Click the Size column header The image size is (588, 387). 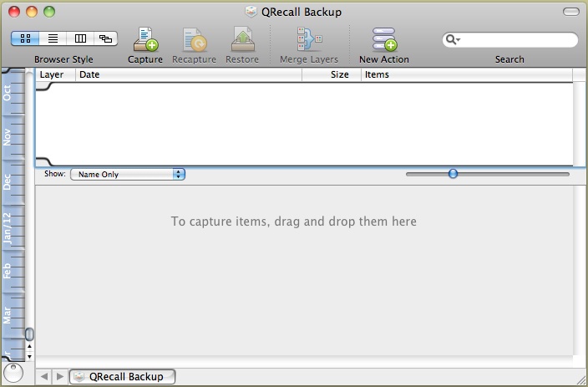(x=332, y=75)
